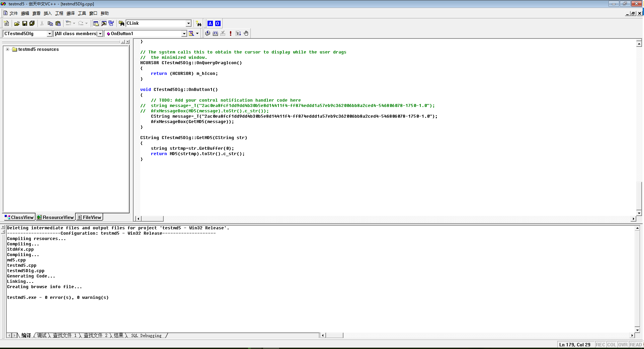Click output pane scrollbar down arrow
The image size is (644, 349).
coord(637,330)
